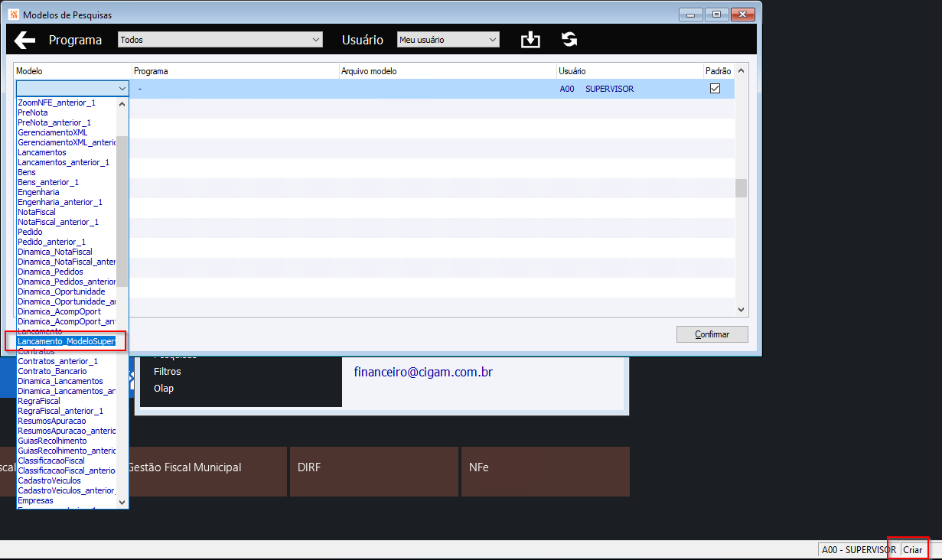Click the model list scrollbar thumb
This screenshot has height=560, width=942.
[122, 211]
